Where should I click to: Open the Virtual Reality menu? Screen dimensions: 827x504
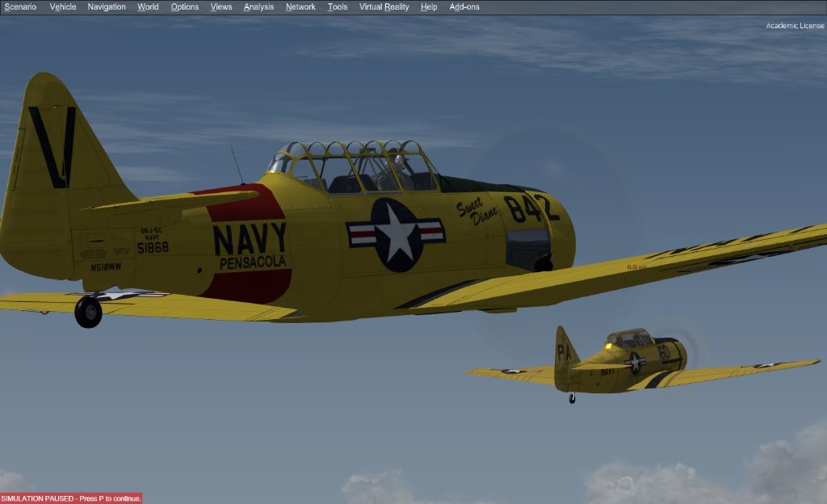(x=384, y=6)
